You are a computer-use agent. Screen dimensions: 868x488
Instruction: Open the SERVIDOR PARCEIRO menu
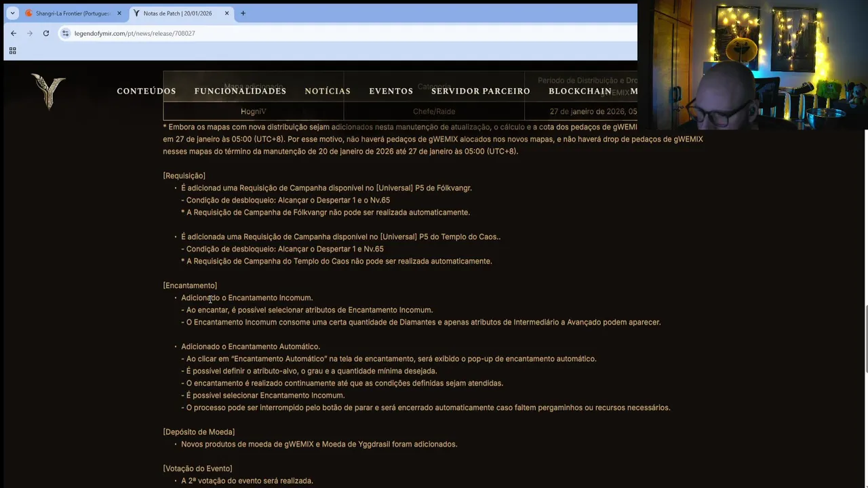481,91
